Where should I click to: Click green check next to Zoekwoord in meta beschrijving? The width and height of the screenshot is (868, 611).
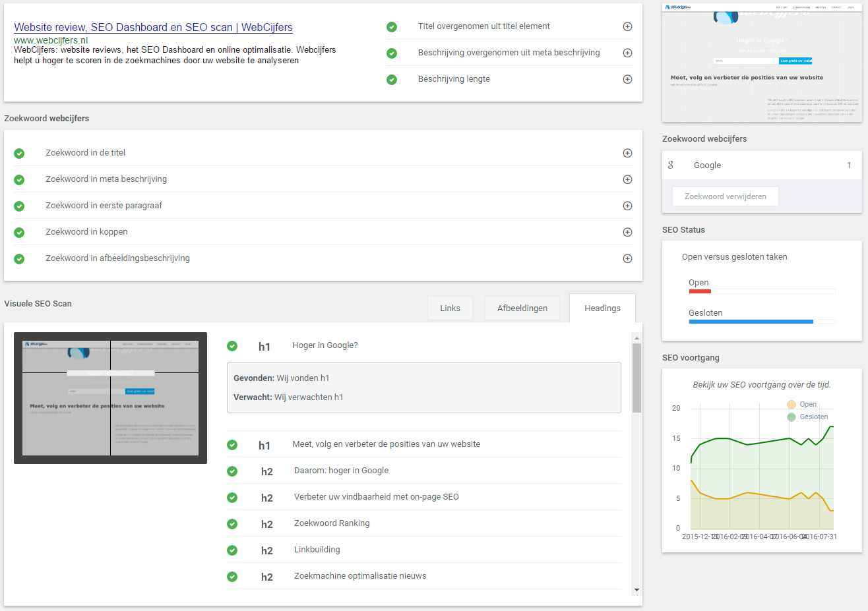click(x=19, y=180)
